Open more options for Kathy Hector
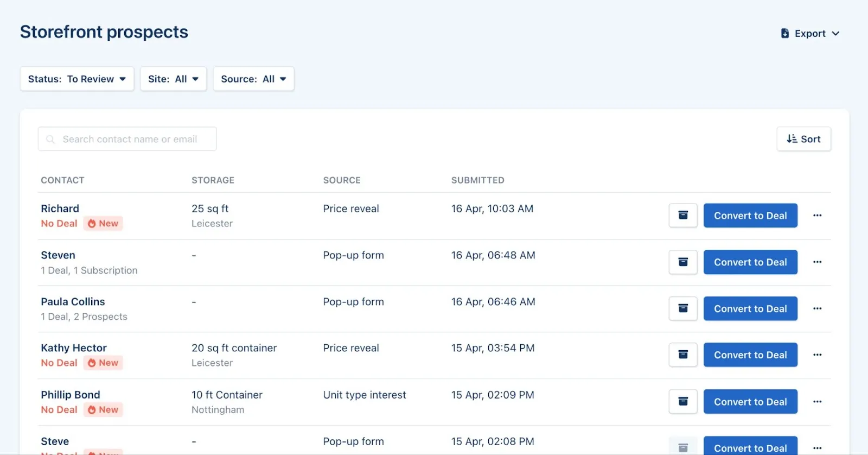This screenshot has height=455, width=868. (817, 355)
